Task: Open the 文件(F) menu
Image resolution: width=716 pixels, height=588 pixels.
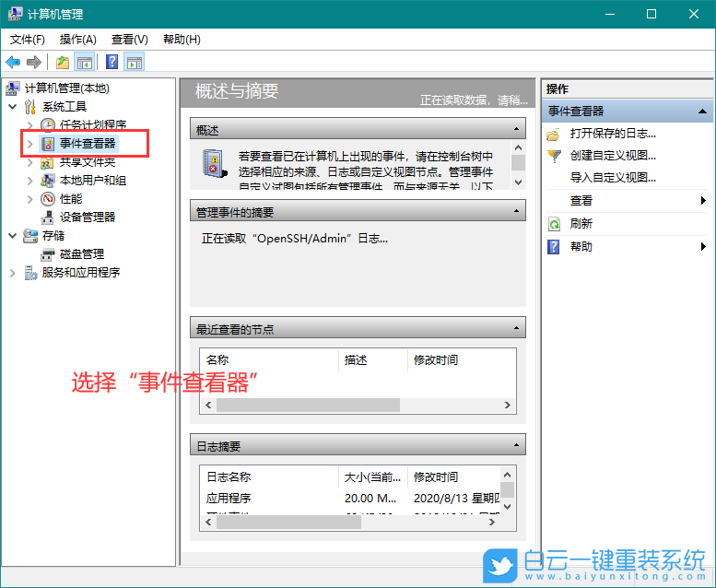Action: click(x=28, y=40)
